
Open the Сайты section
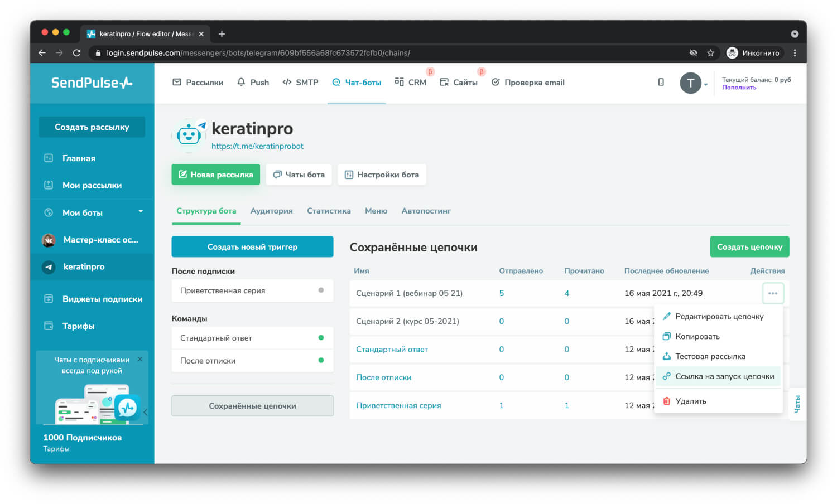459,83
